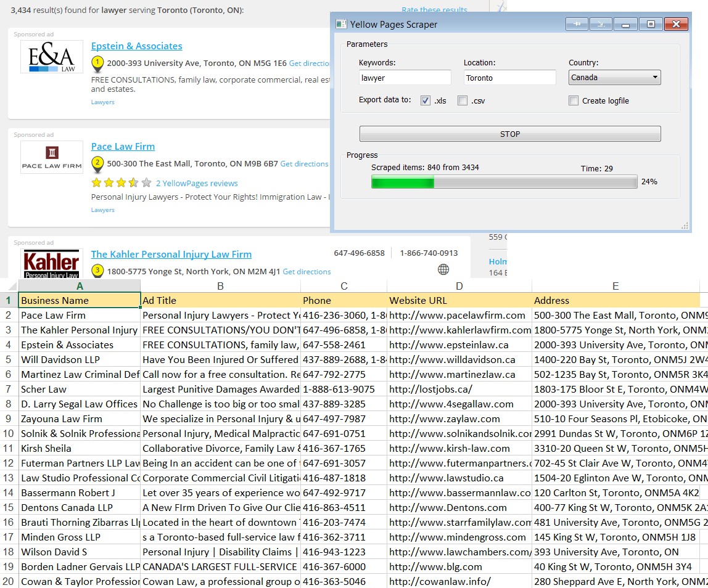
Task: Click the Address header cell
Action: coord(615,301)
